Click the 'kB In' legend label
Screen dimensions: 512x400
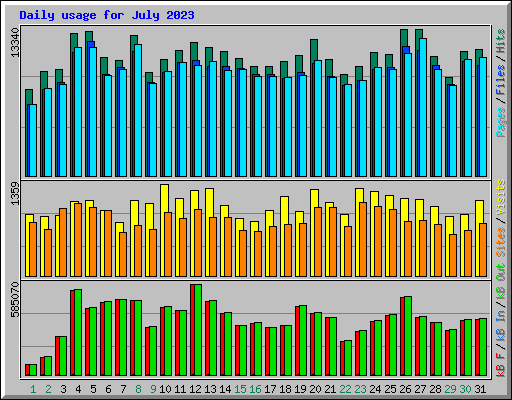(501, 326)
